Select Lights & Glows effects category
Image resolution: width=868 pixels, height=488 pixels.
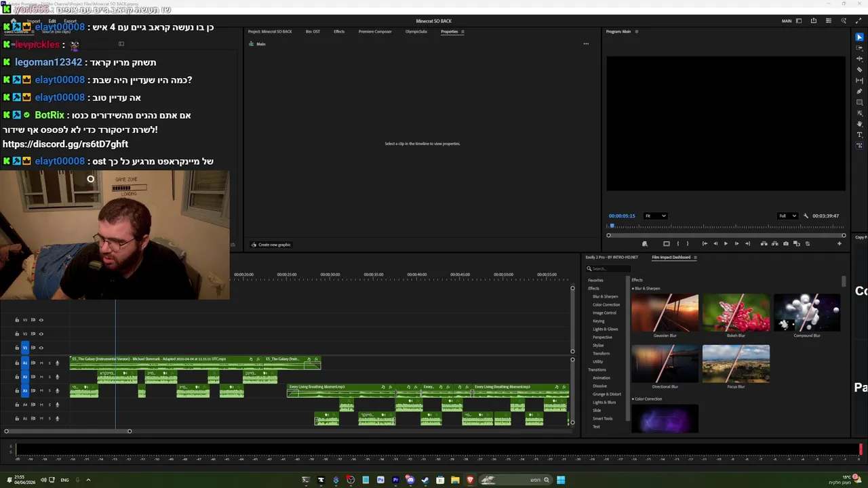pyautogui.click(x=605, y=329)
